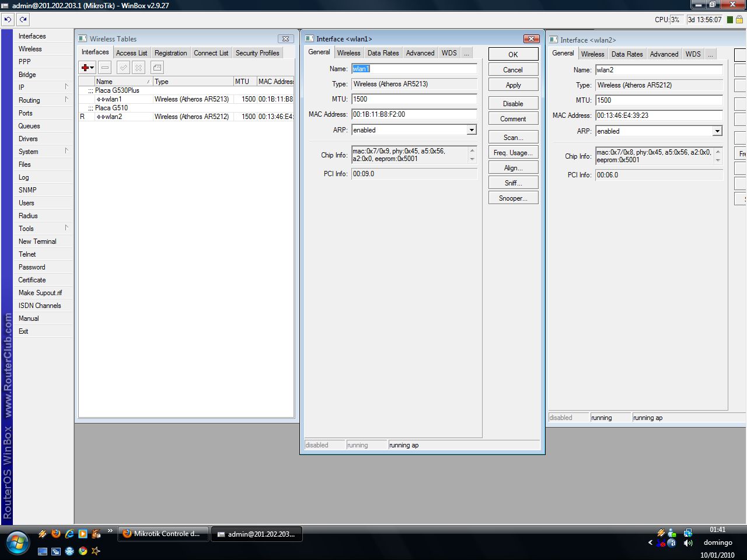Click the Comment note button in Wireless Tables

click(x=157, y=68)
